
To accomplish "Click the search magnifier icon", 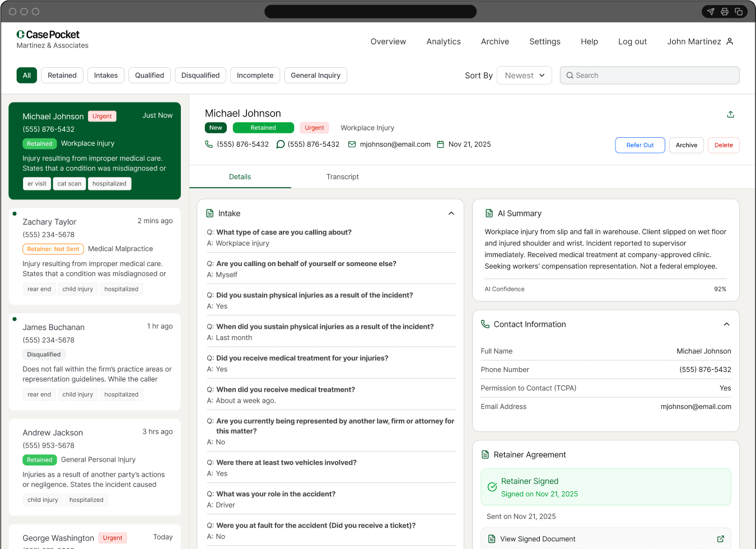I will tap(570, 76).
